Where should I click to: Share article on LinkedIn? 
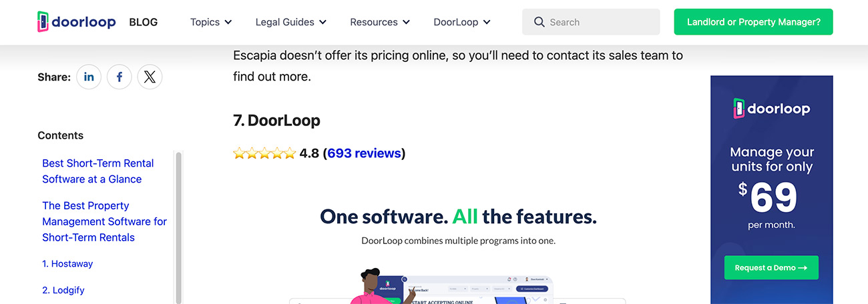[89, 77]
